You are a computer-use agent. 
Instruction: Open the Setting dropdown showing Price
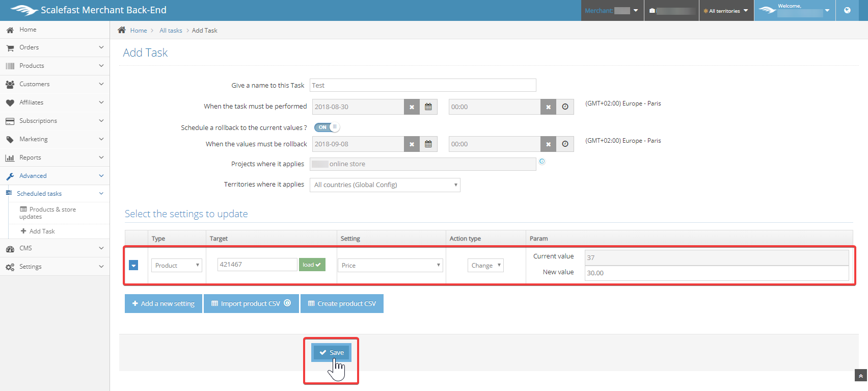390,265
